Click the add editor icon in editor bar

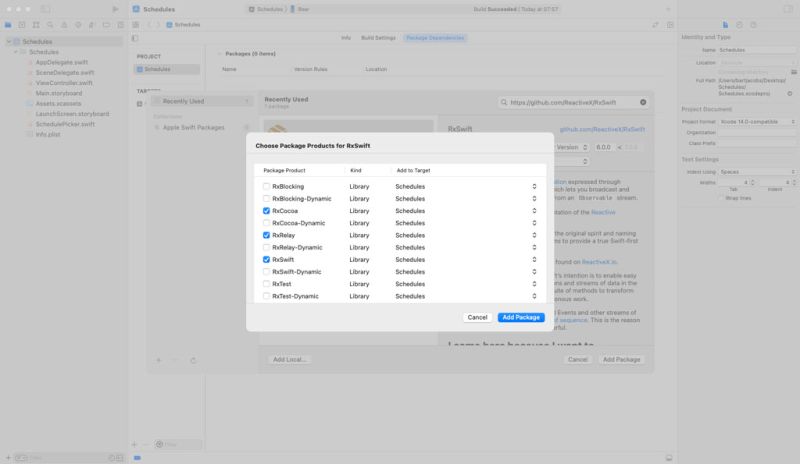[x=670, y=25]
